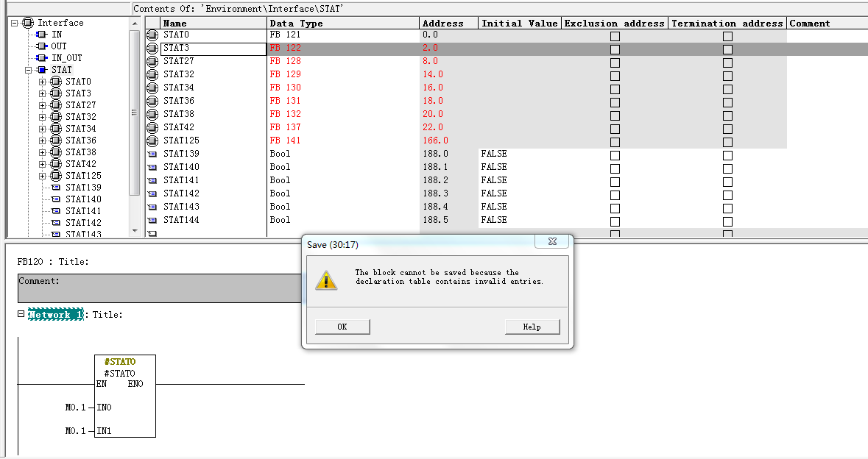Click the block Comment field
Image resolution: width=868 pixels, height=459 pixels.
click(160, 288)
